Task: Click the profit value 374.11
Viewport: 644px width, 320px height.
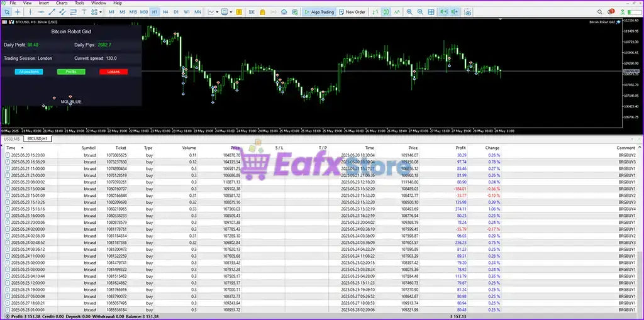Action: pos(460,209)
